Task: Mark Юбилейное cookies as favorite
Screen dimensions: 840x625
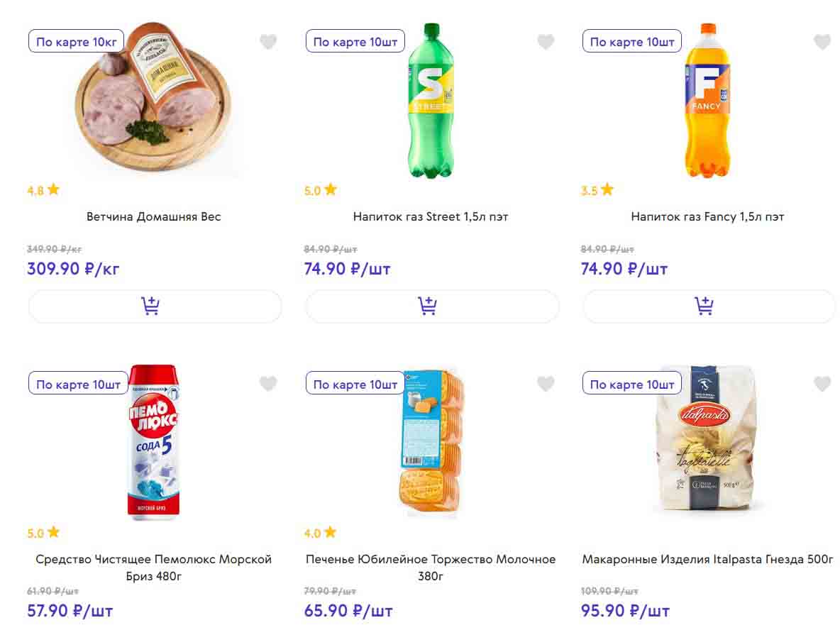Action: click(546, 384)
